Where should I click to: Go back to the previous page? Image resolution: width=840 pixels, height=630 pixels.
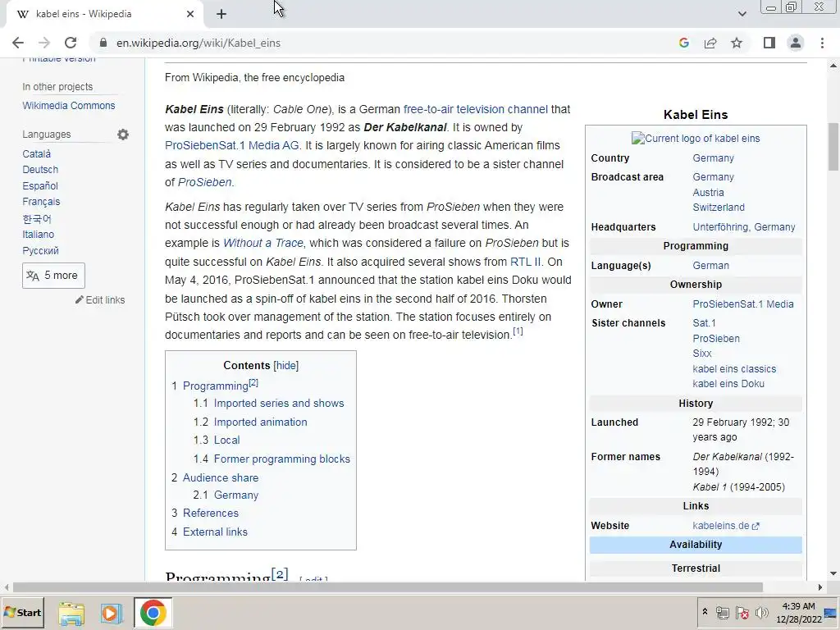pos(18,43)
